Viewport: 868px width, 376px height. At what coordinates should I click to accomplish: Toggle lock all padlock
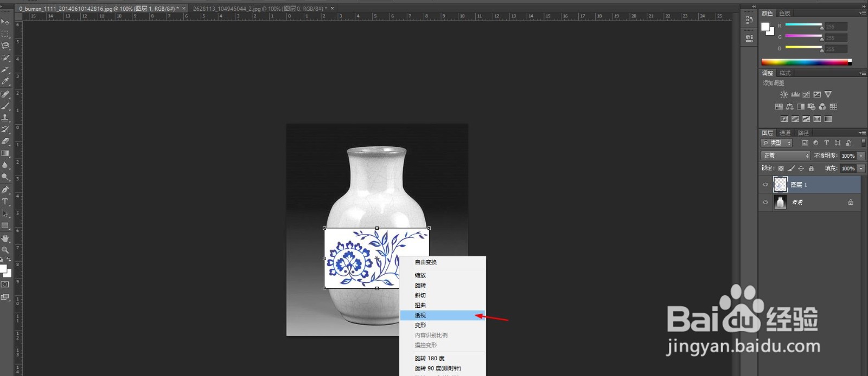click(811, 168)
